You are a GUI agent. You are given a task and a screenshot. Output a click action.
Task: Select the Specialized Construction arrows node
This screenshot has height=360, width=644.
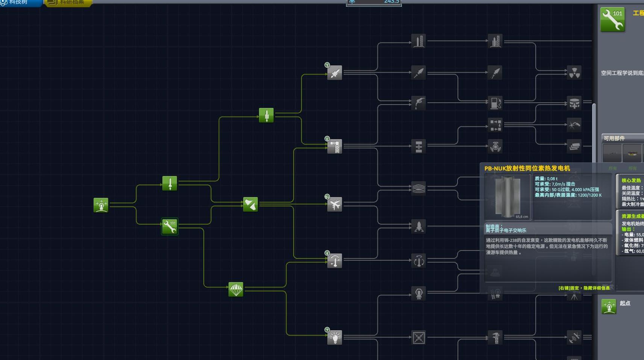[x=495, y=125]
